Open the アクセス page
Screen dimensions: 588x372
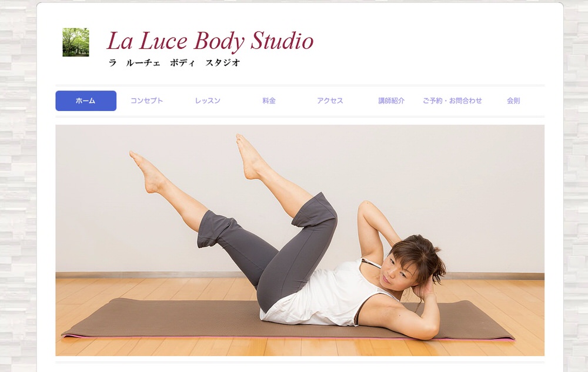click(330, 100)
